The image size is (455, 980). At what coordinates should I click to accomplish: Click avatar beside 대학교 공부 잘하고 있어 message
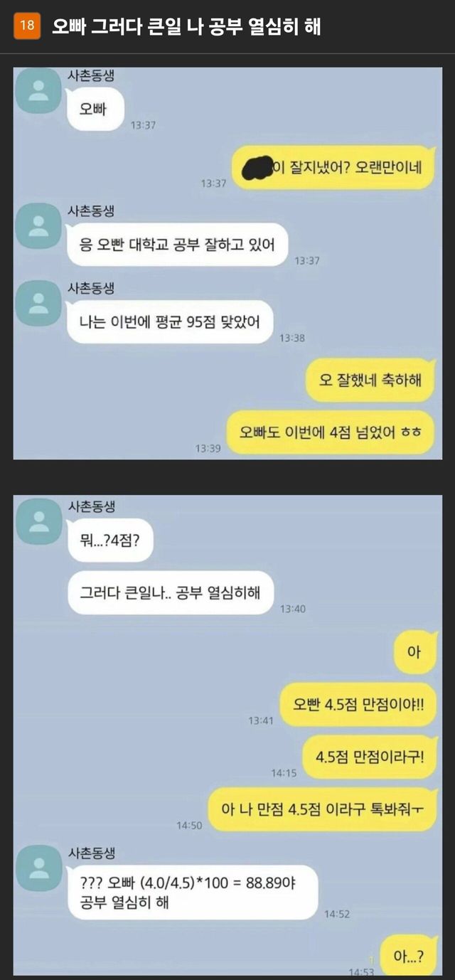(x=38, y=225)
